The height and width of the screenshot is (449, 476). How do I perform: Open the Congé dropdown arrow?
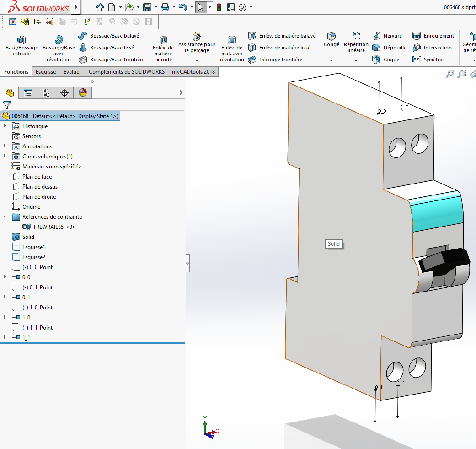pos(331,60)
